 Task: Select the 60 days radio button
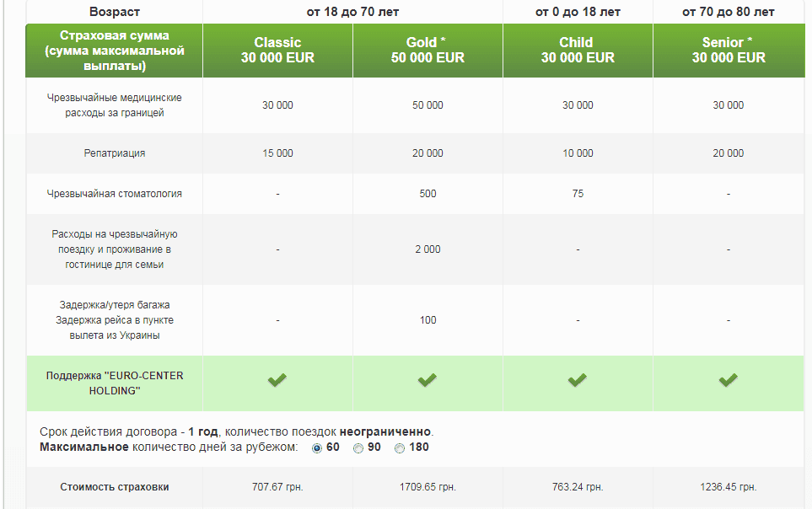pyautogui.click(x=317, y=447)
